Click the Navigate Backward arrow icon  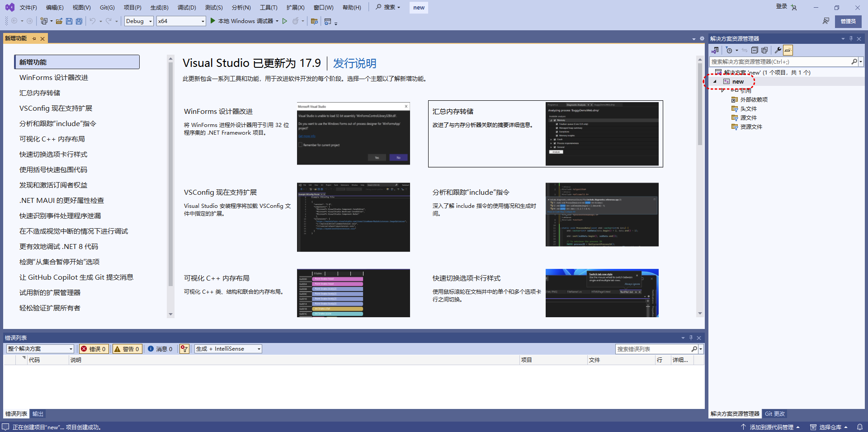point(14,21)
